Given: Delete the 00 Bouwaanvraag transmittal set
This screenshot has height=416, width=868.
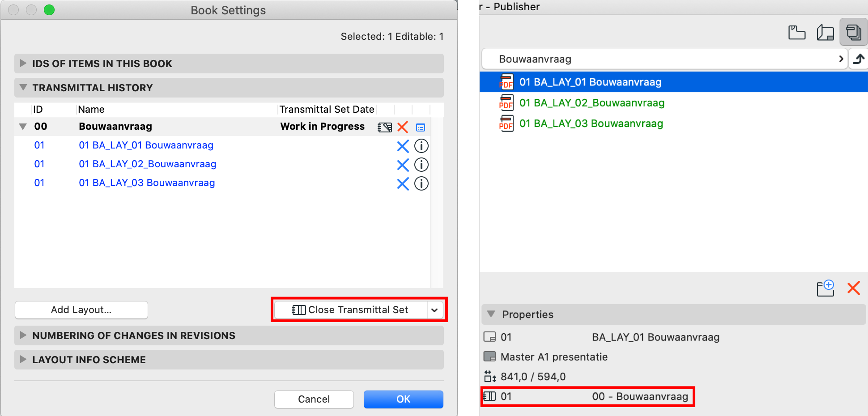Looking at the screenshot, I should pos(403,127).
